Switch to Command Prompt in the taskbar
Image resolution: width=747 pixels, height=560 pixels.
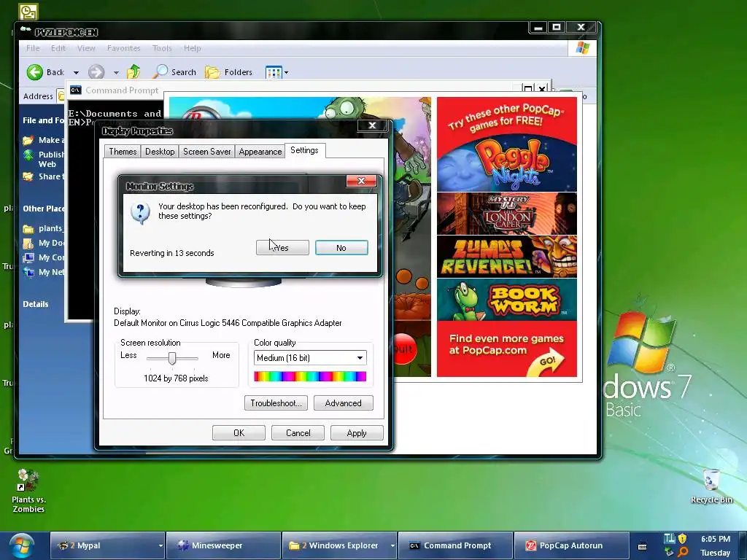[x=455, y=545]
